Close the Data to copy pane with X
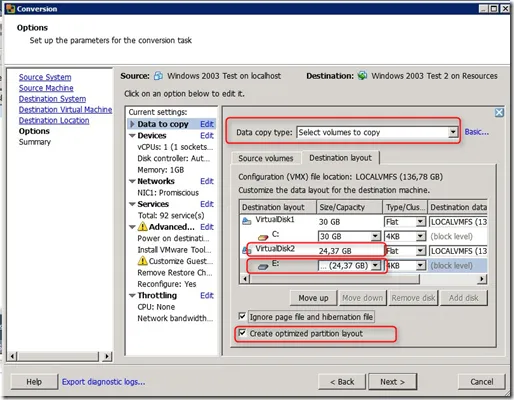Screen dimensions: 514x400 pos(499,113)
